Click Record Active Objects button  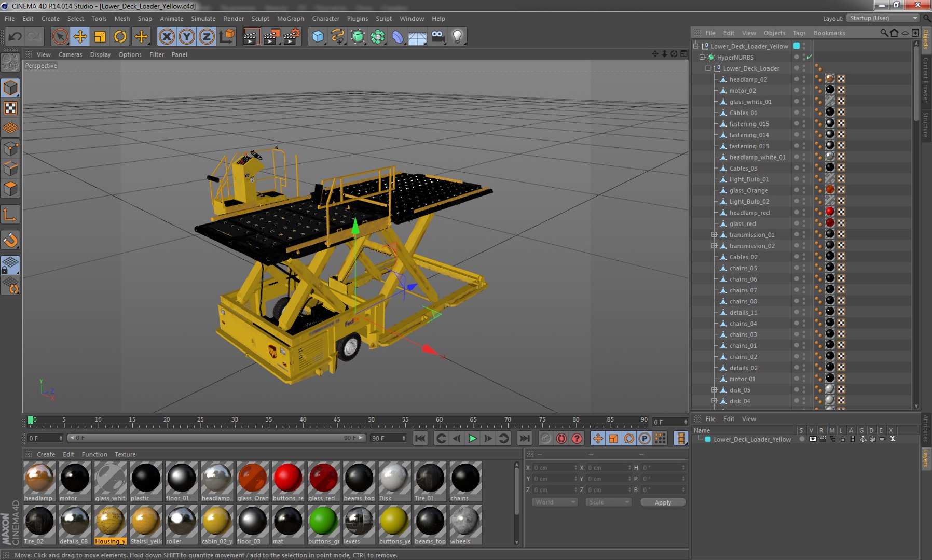[x=545, y=439]
